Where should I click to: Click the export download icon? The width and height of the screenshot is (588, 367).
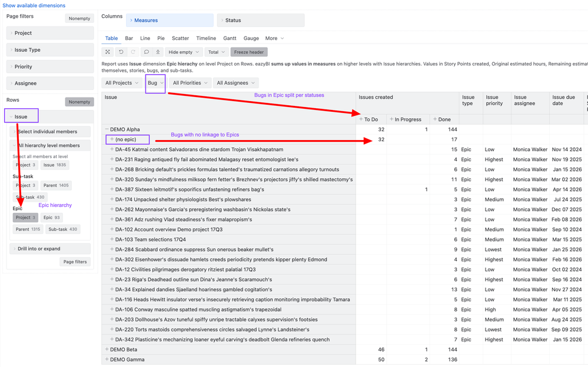[158, 52]
